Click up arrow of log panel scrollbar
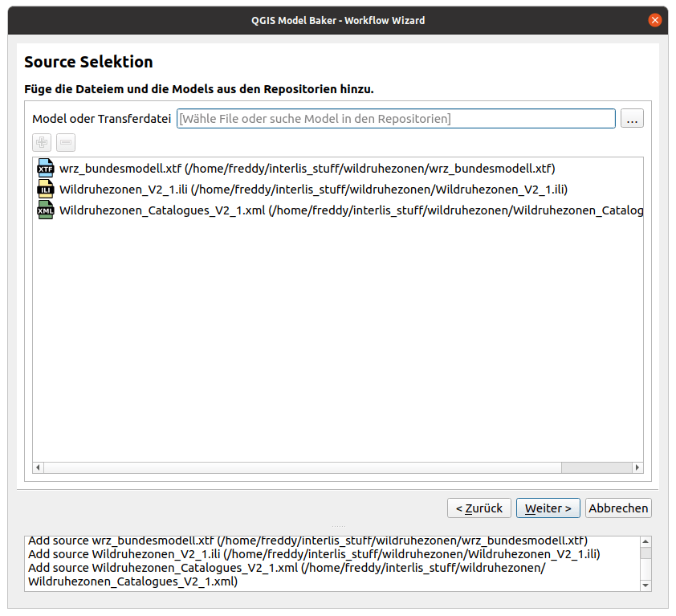 pos(645,541)
